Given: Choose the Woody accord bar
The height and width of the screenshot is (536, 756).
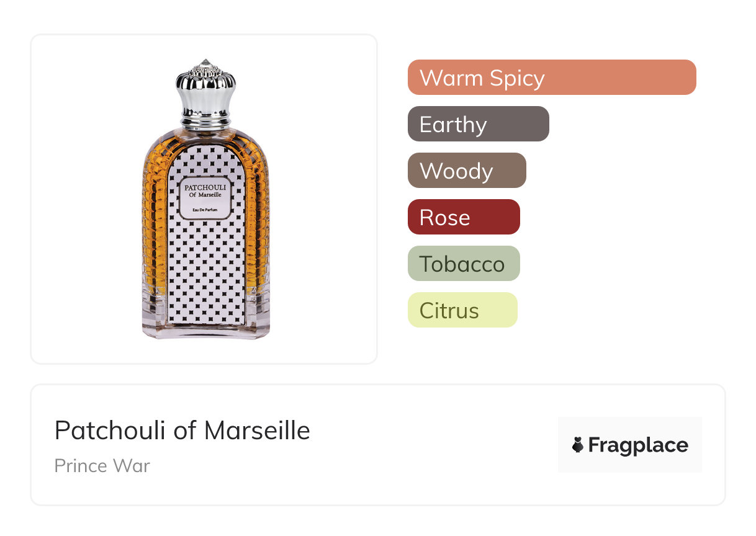Looking at the screenshot, I should 466,171.
